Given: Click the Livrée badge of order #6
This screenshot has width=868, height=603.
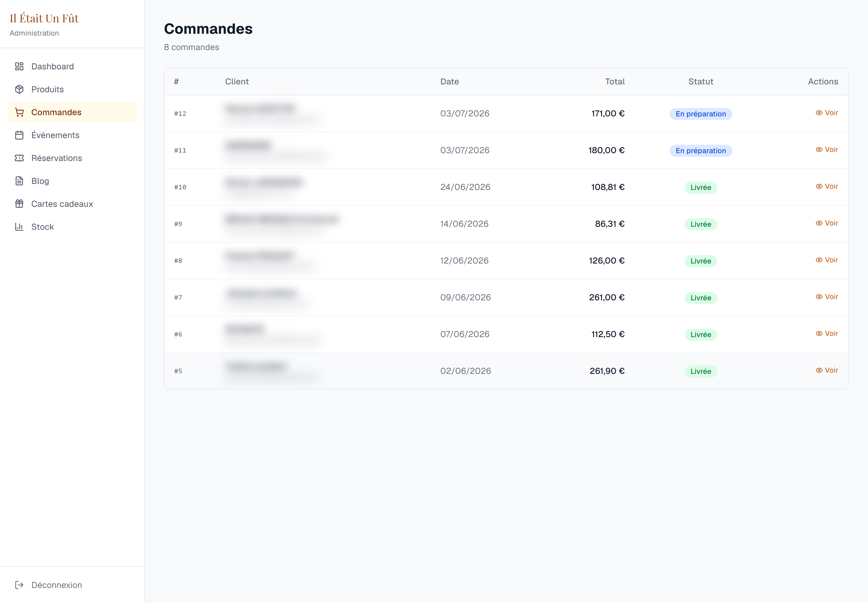Looking at the screenshot, I should (x=701, y=334).
